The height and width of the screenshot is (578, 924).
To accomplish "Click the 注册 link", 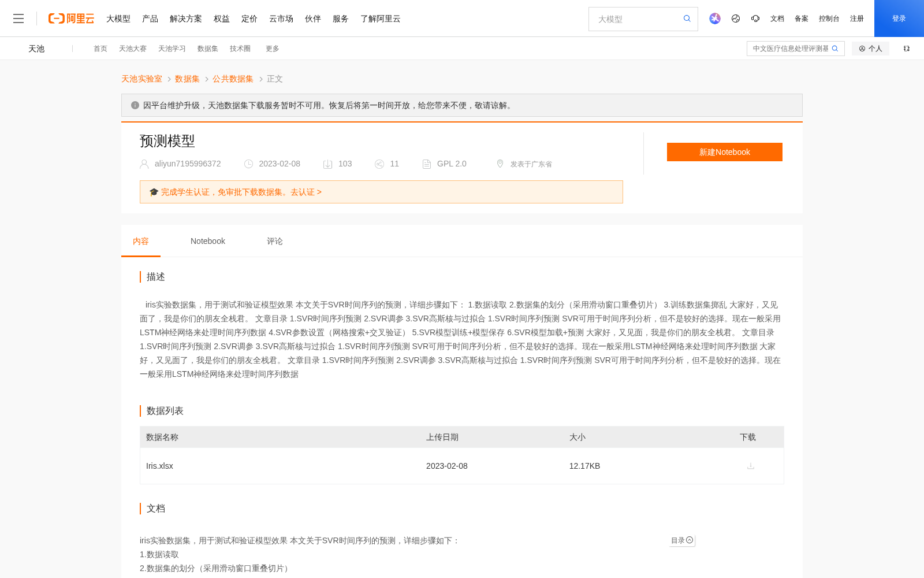I will (x=857, y=18).
